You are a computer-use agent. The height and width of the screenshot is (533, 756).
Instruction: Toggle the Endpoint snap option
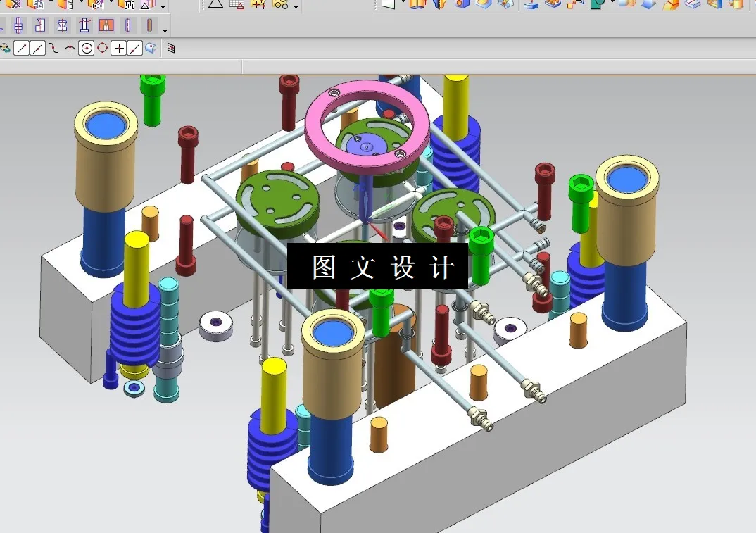click(x=21, y=48)
